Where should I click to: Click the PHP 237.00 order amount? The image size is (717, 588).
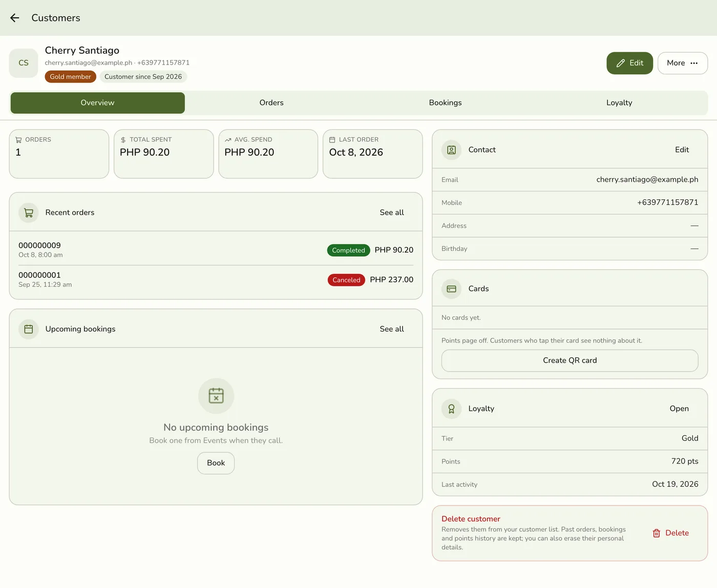[392, 280]
